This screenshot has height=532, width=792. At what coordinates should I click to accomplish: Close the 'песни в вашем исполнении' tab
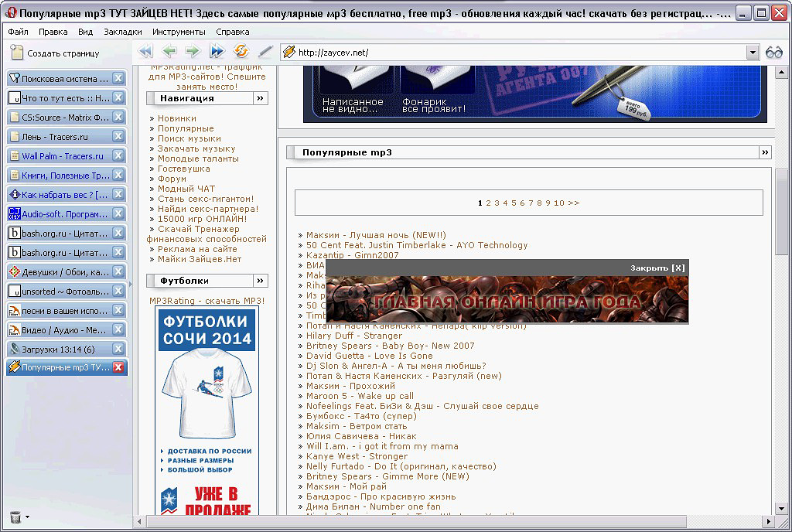point(118,310)
